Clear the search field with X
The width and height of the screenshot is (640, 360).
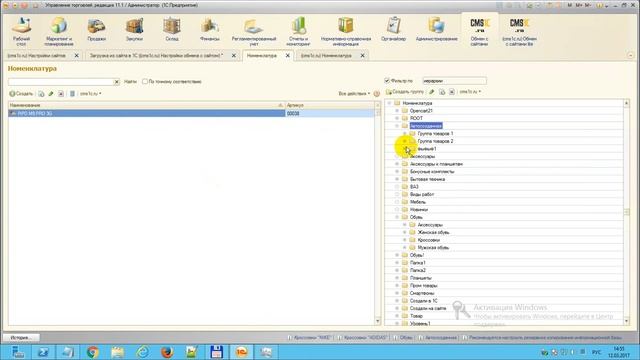click(116, 82)
